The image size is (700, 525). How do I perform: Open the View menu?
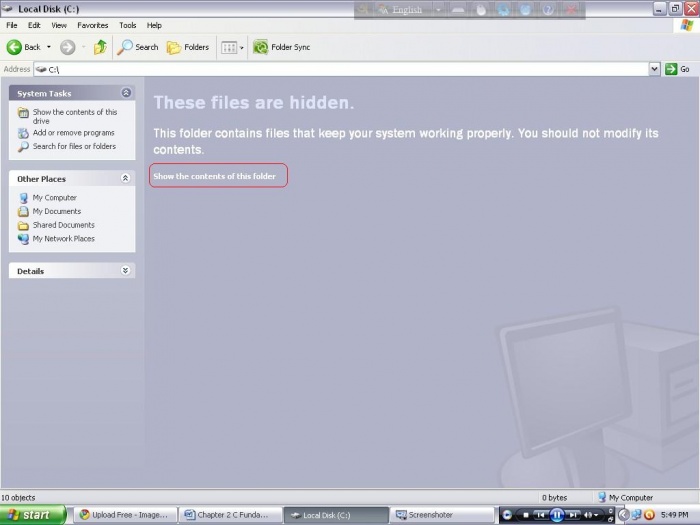[58, 25]
